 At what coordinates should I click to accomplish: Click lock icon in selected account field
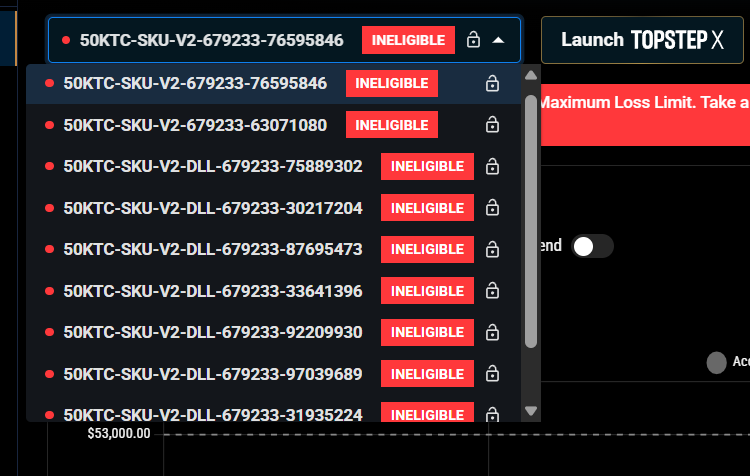pos(473,40)
